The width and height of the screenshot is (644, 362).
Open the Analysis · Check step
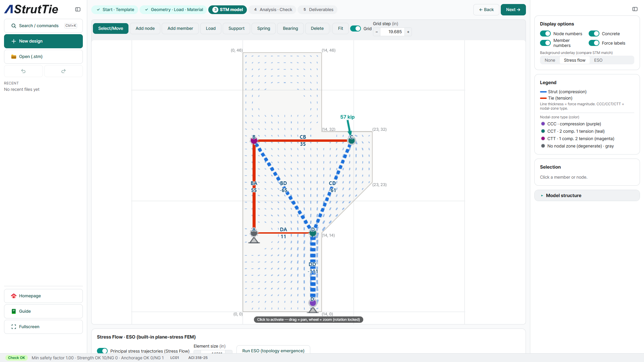tap(272, 10)
